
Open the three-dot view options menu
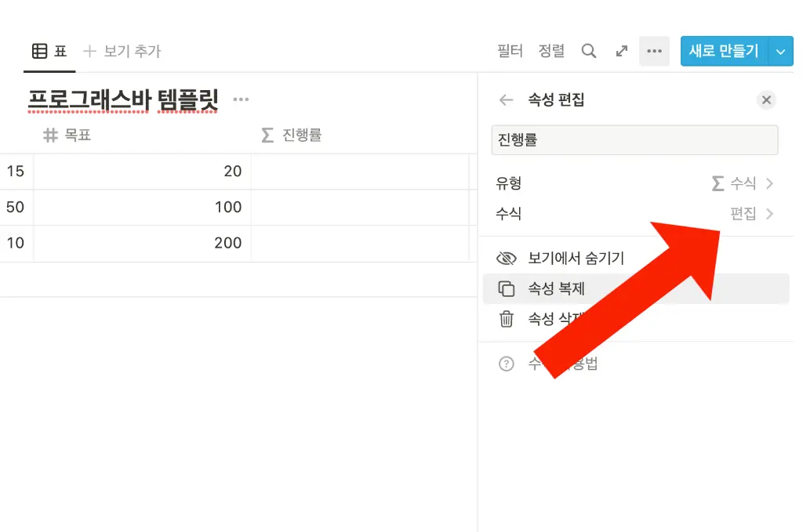click(x=654, y=51)
